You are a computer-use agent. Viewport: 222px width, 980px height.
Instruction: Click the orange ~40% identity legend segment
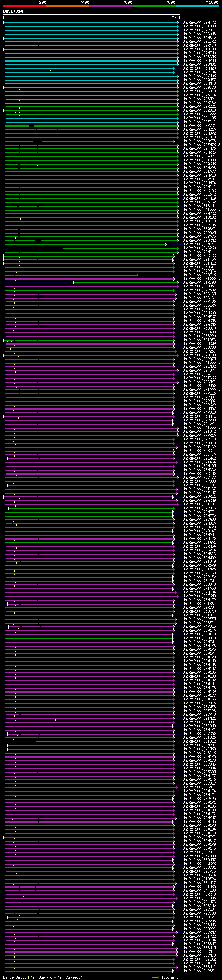68,6
